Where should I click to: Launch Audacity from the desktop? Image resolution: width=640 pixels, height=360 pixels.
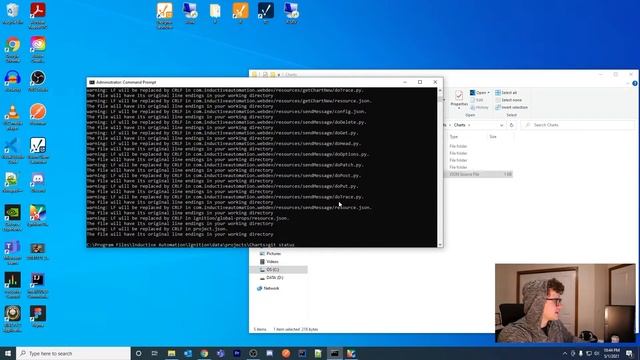tap(13, 81)
